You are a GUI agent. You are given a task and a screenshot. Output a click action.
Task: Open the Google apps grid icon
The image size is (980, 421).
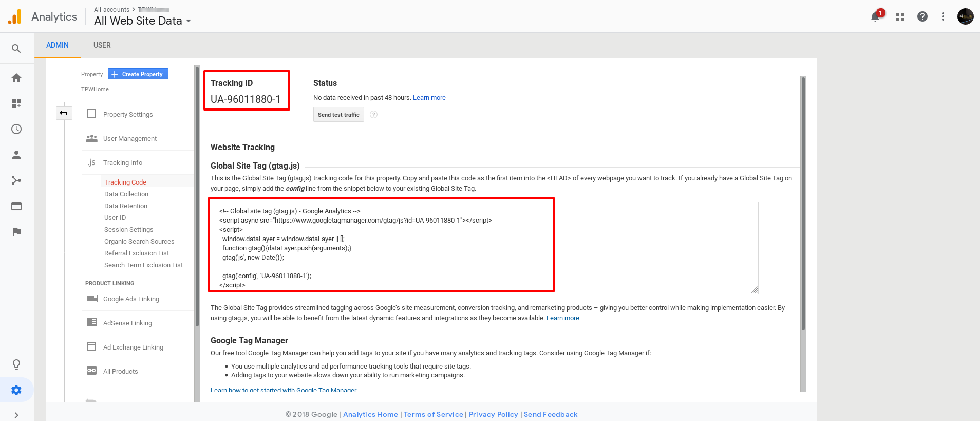pyautogui.click(x=900, y=17)
